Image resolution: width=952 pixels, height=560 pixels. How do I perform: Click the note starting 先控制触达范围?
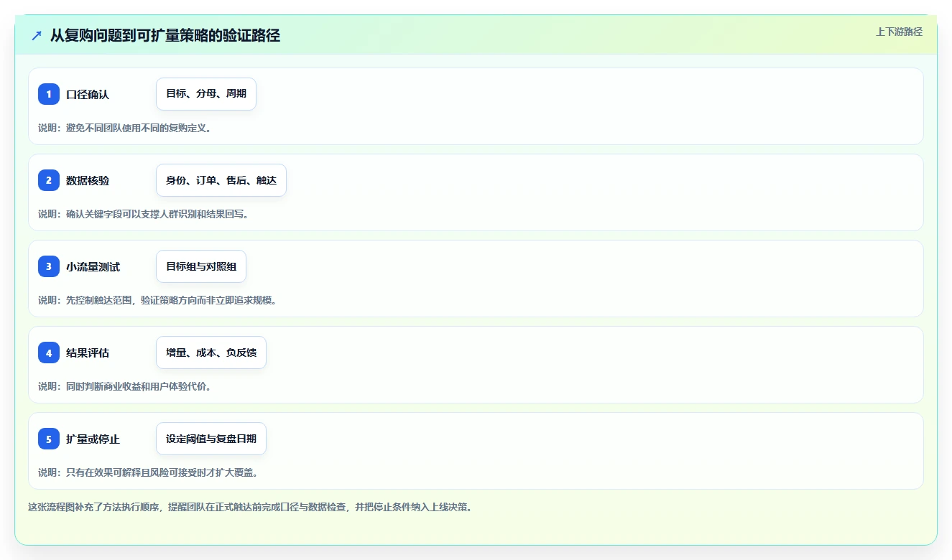click(158, 300)
